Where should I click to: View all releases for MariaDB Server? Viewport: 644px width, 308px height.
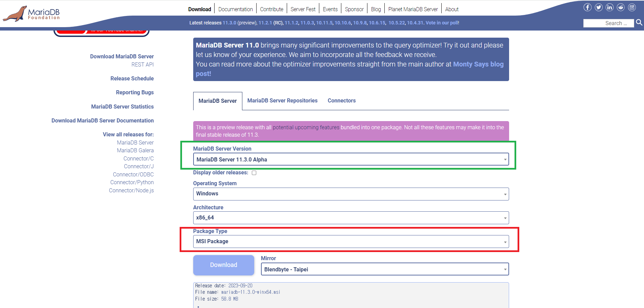(135, 142)
